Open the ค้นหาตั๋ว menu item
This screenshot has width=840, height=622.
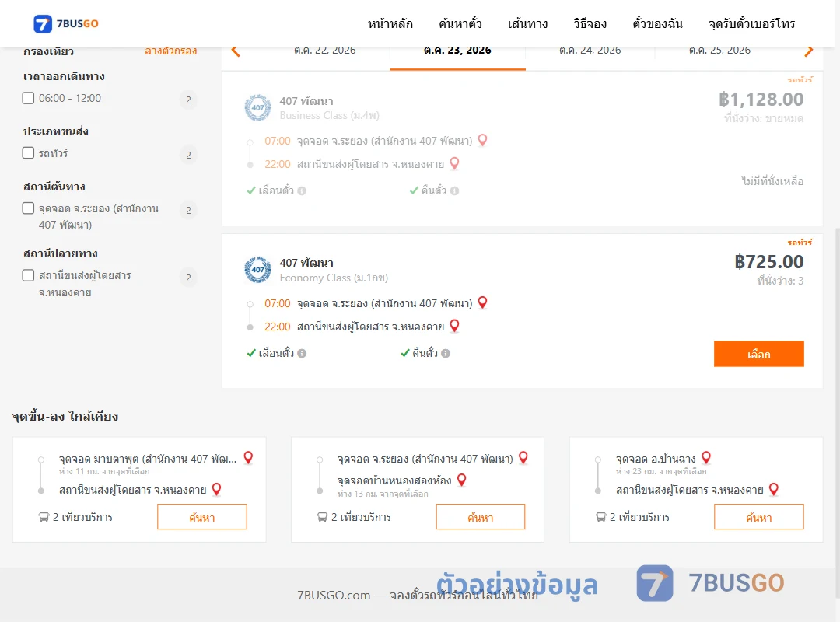tap(460, 24)
